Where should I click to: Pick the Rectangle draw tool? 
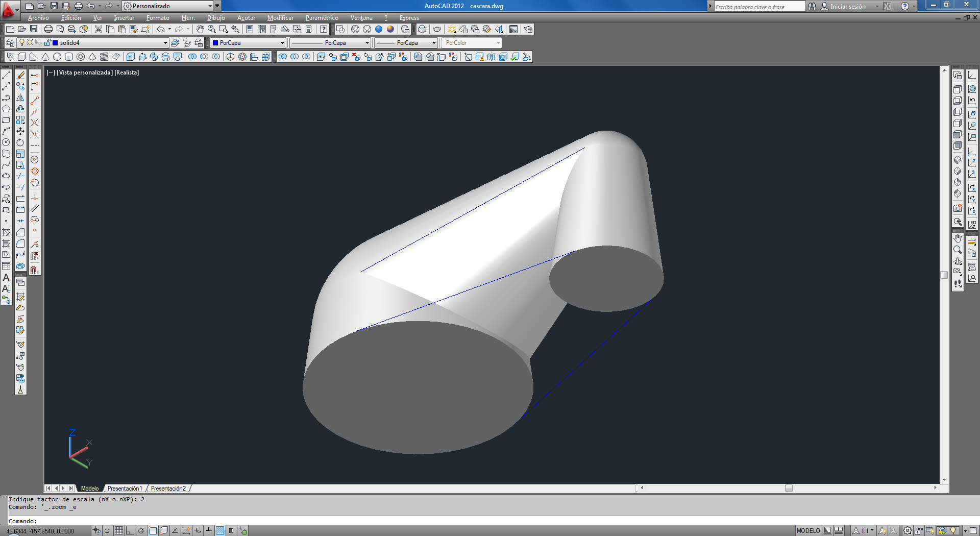click(6, 120)
